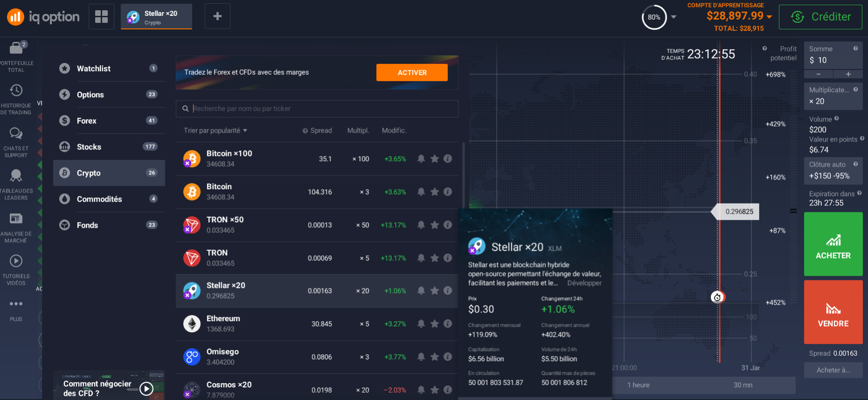Toggle alert bell for Ethereum row
Viewport: 868px width, 400px height.
point(421,324)
